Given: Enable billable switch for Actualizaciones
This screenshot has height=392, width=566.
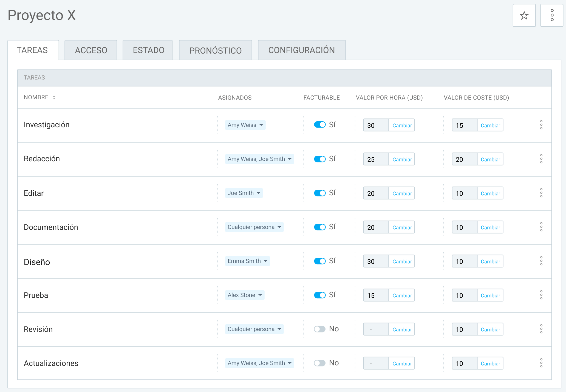Looking at the screenshot, I should click(320, 363).
